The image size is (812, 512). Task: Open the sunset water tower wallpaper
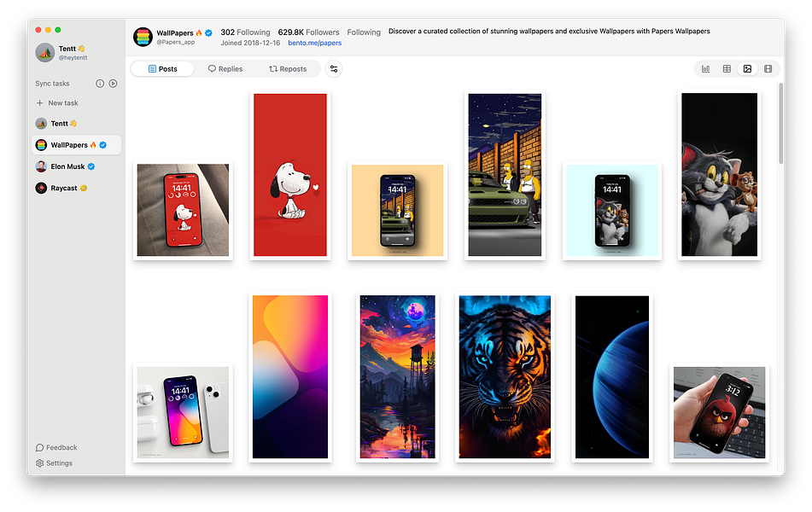tap(397, 377)
